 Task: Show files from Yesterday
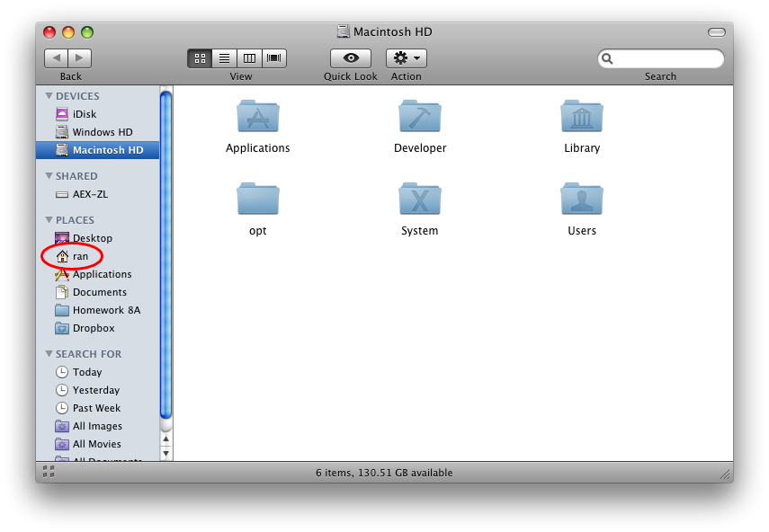pos(98,390)
